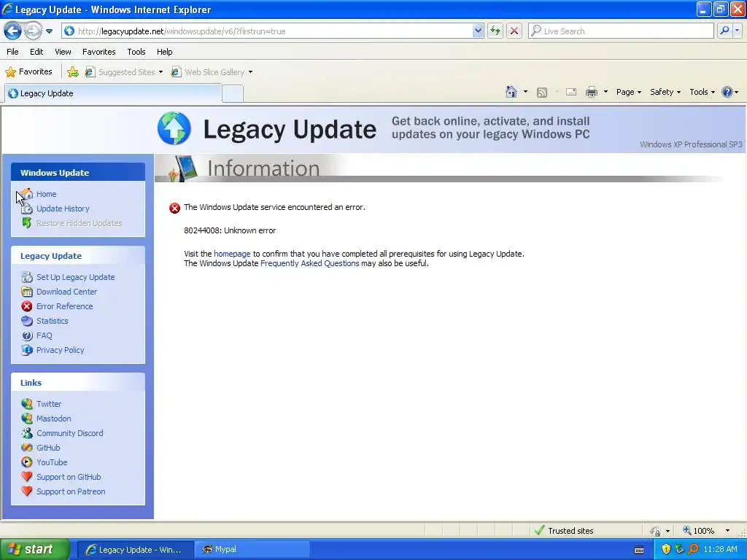Open the Suggested Sites dropdown
The height and width of the screenshot is (560, 747).
[x=124, y=72]
